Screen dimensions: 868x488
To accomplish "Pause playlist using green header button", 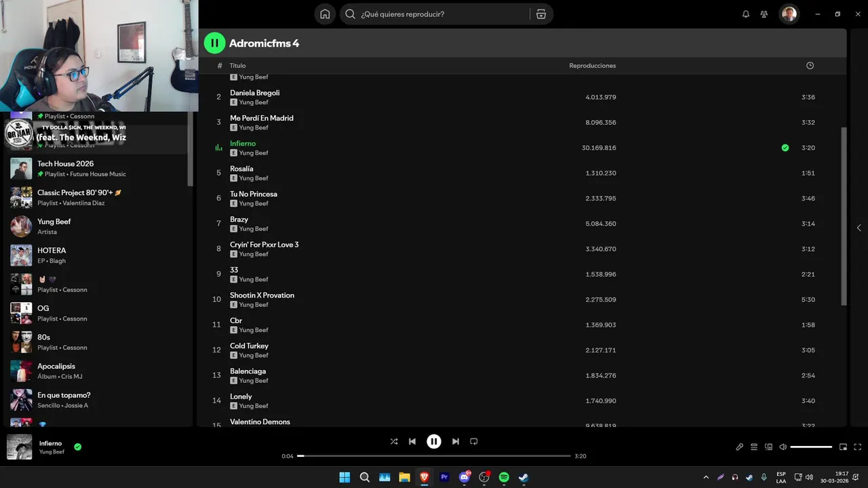I will pyautogui.click(x=214, y=43).
